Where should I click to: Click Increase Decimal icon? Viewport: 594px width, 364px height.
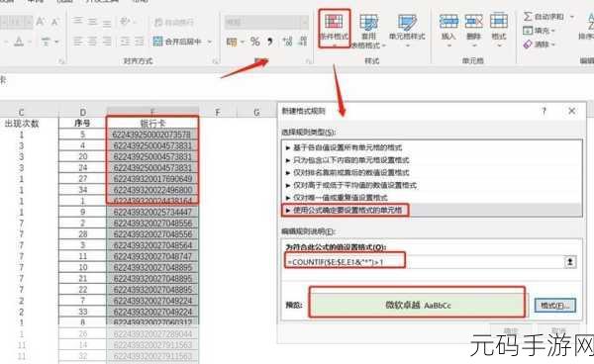(287, 42)
